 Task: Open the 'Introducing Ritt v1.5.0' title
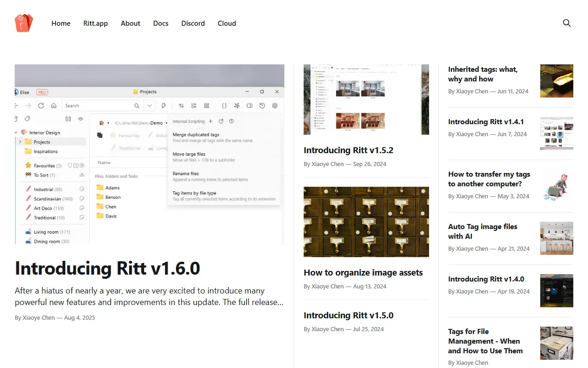(348, 316)
